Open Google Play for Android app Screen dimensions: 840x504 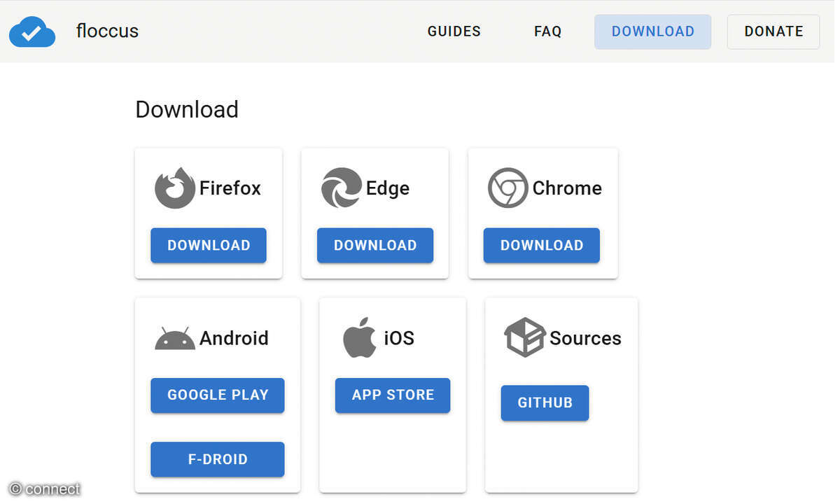[x=217, y=395]
